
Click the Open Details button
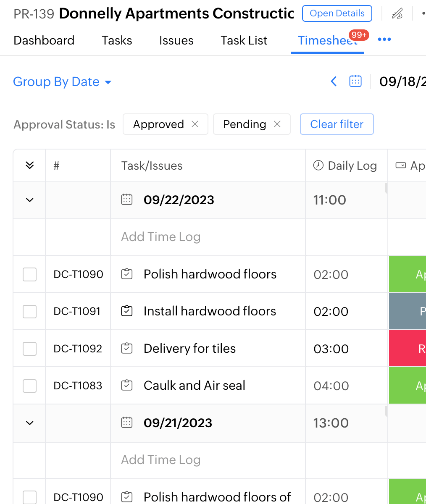337,13
